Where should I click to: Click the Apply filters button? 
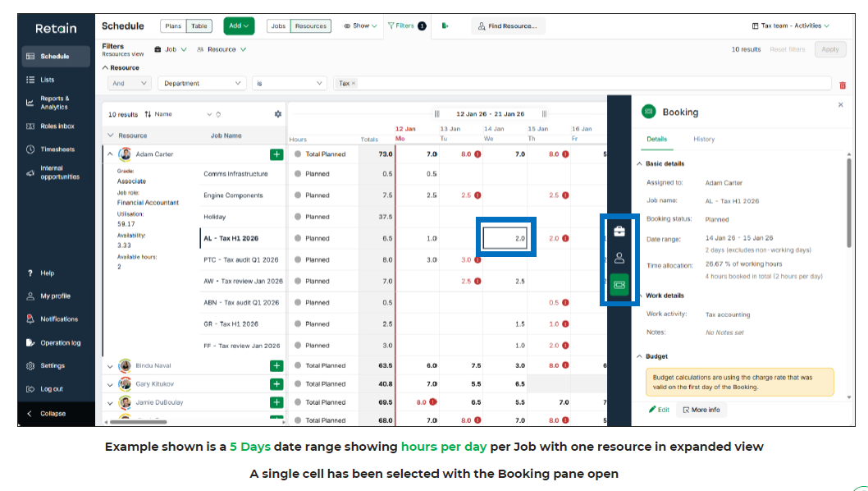(830, 49)
